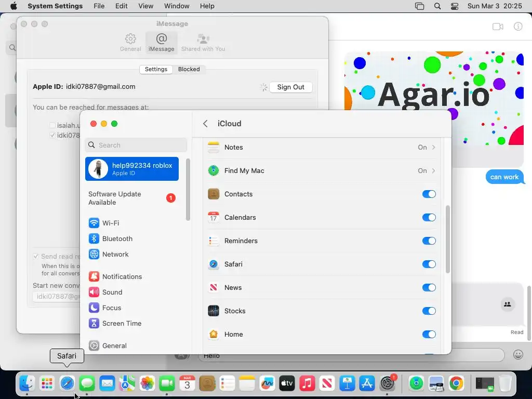Open Reminders app in the Dock
The height and width of the screenshot is (399, 532).
pyautogui.click(x=227, y=384)
